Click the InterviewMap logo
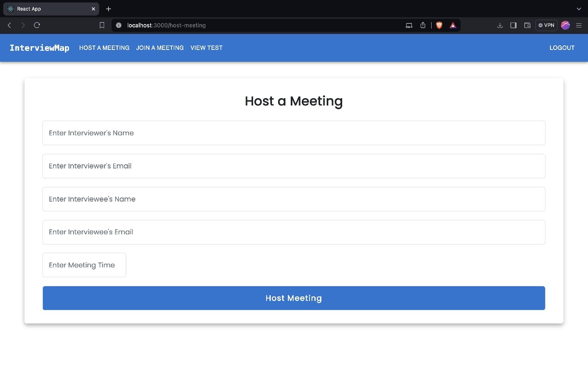Screen dimensions: 588x368 (40, 48)
